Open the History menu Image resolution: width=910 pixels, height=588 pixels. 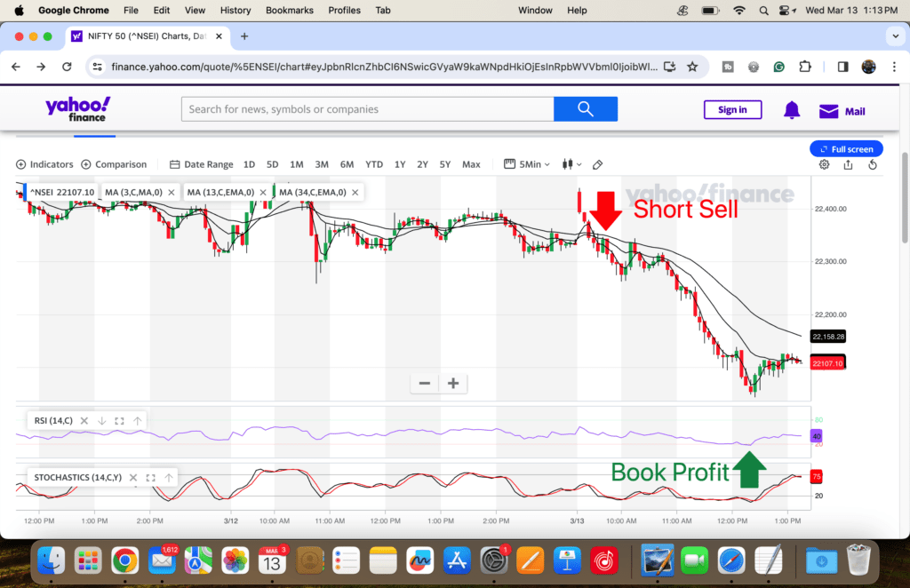235,11
